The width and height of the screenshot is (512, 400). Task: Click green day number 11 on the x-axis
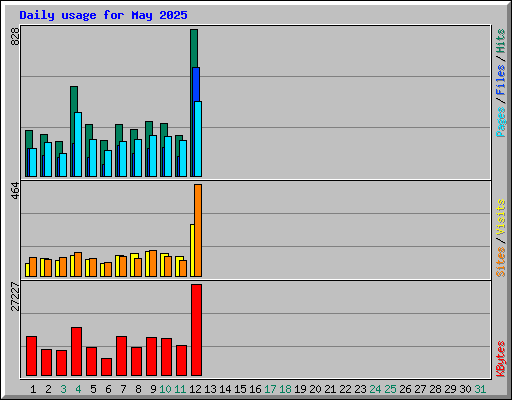tap(180, 389)
